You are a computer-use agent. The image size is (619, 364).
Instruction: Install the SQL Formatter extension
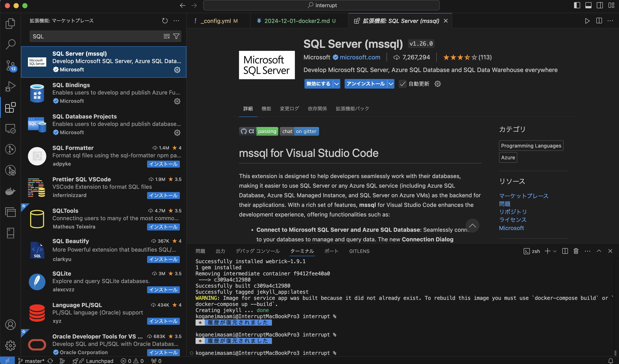click(163, 164)
